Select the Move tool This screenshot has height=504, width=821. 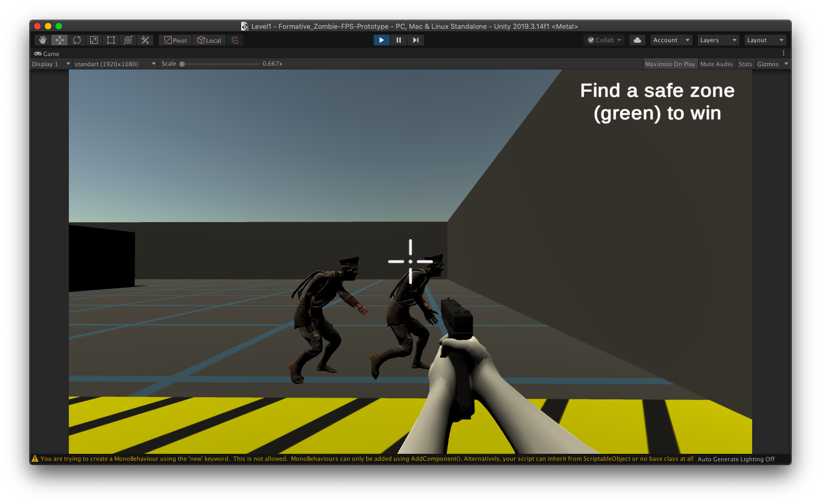[x=59, y=40]
